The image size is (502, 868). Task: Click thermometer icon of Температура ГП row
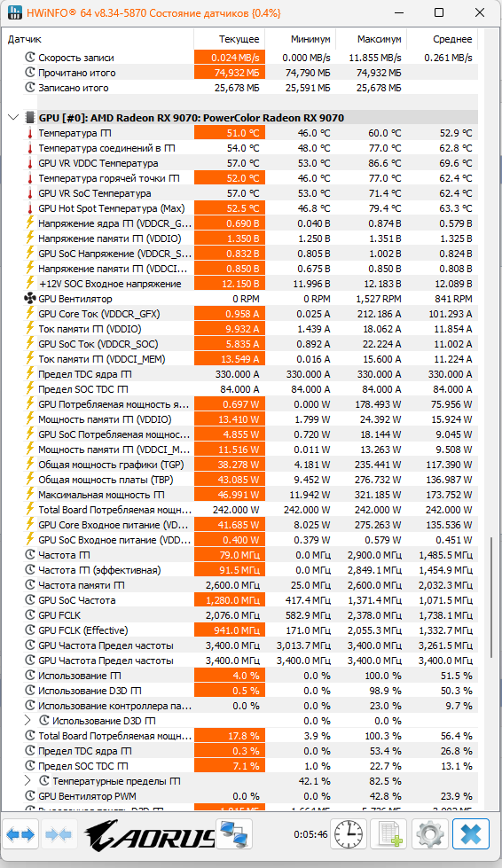(x=30, y=133)
